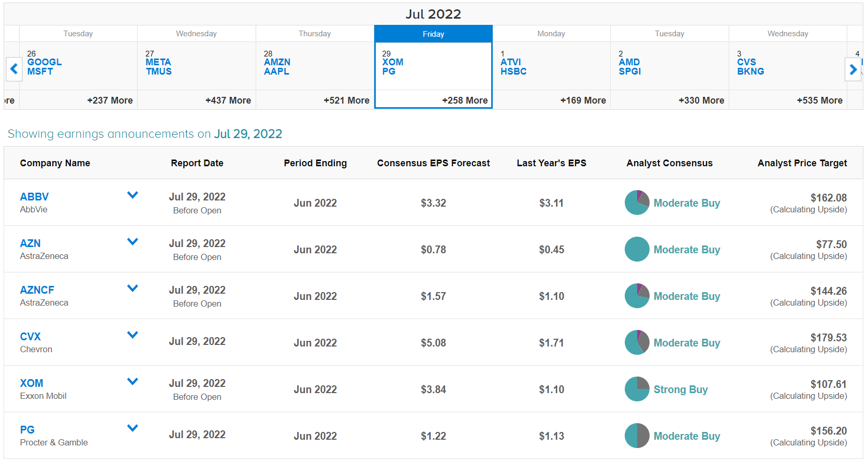Select Tuesday Jul 26 calendar day
Viewport: 868px width, 462px height.
pos(78,67)
